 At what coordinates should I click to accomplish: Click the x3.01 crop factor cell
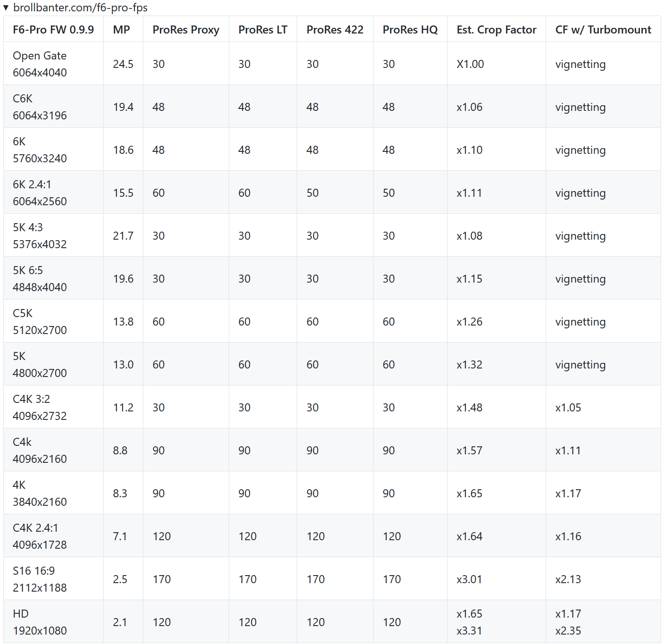pos(469,579)
